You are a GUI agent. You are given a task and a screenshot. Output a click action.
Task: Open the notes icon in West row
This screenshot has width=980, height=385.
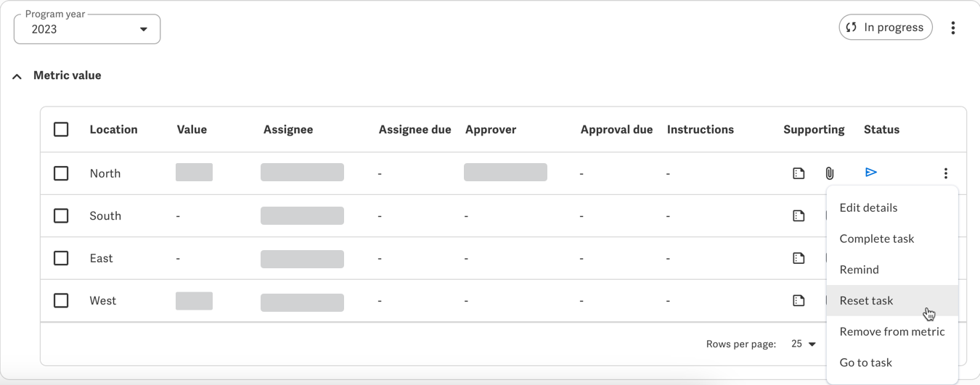pos(799,300)
